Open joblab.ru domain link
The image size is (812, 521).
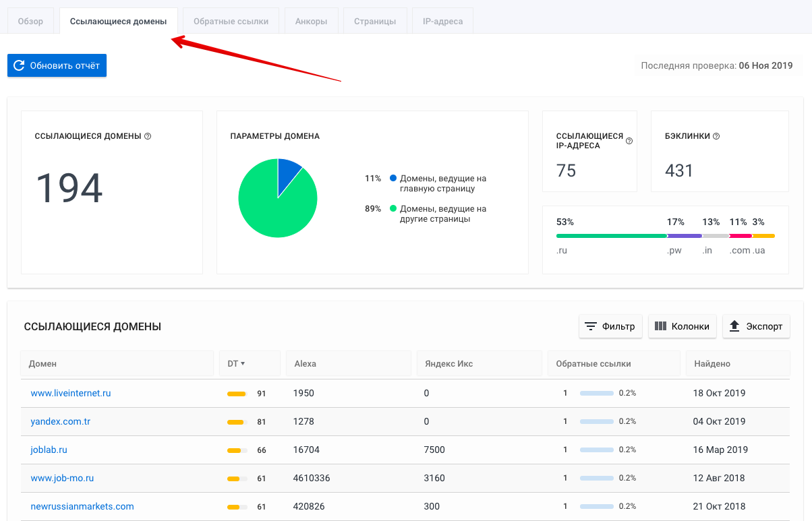pyautogui.click(x=49, y=450)
